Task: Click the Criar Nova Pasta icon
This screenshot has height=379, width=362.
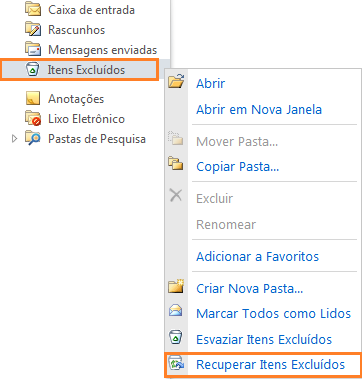Action: [176, 287]
